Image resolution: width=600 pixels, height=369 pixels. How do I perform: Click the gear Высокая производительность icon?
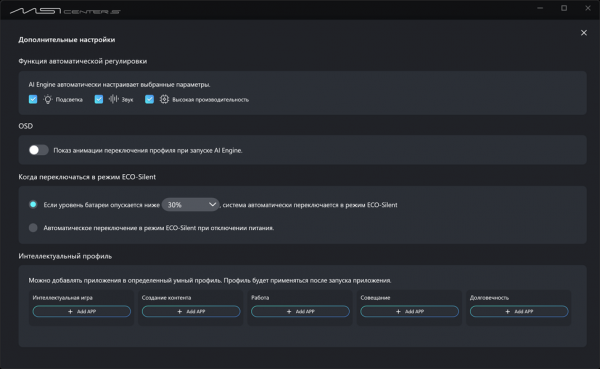point(164,99)
